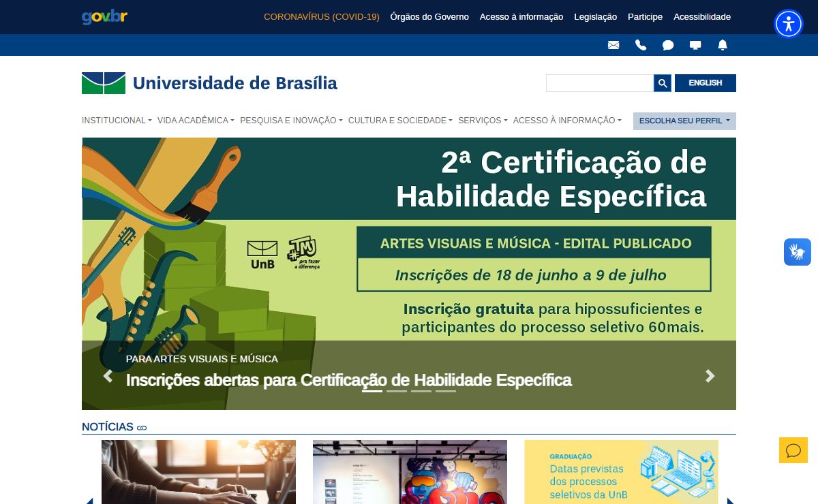Click the Universidade de Brasília logo
This screenshot has width=818, height=504.
click(x=104, y=83)
